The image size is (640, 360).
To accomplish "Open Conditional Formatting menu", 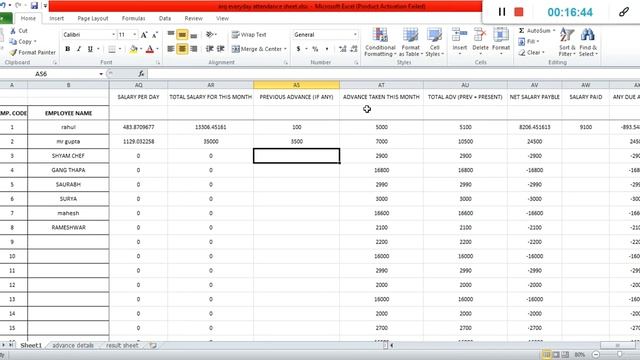I will [x=380, y=42].
